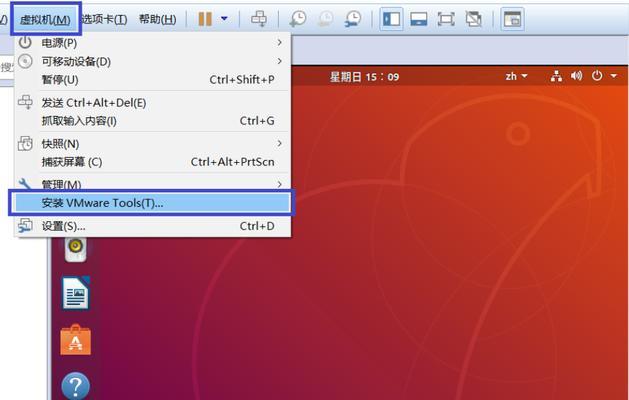Open the 电源(P) submenu

tap(152, 43)
